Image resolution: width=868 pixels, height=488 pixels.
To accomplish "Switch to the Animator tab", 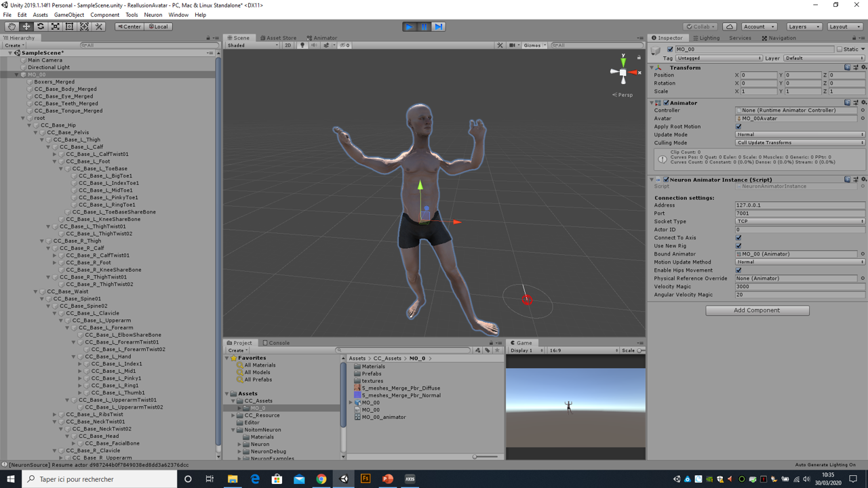I will point(322,38).
